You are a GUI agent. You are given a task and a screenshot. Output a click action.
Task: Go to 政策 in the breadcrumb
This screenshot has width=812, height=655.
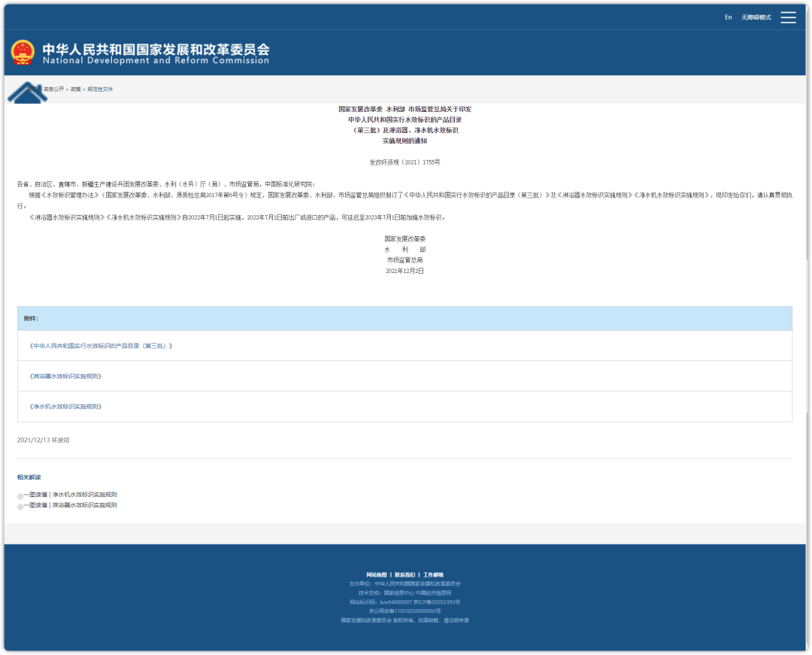point(75,89)
